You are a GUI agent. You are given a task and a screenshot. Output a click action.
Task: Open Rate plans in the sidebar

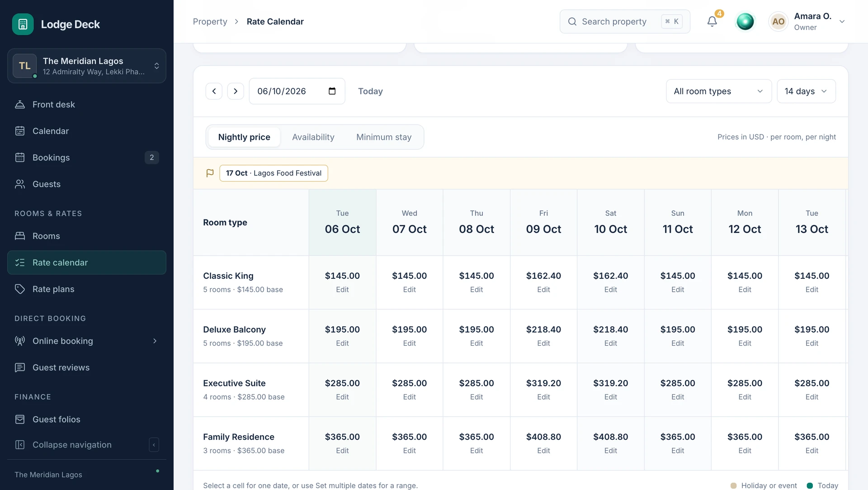point(87,289)
